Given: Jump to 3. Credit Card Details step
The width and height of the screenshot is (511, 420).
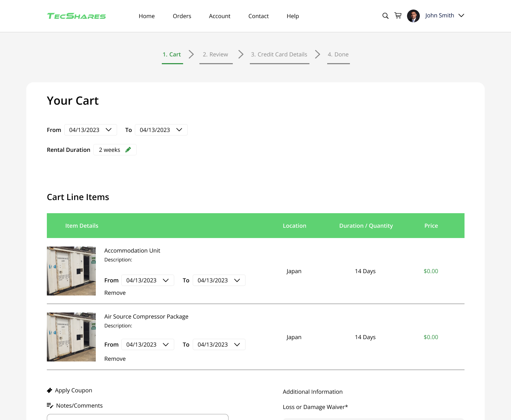Looking at the screenshot, I should (x=279, y=55).
